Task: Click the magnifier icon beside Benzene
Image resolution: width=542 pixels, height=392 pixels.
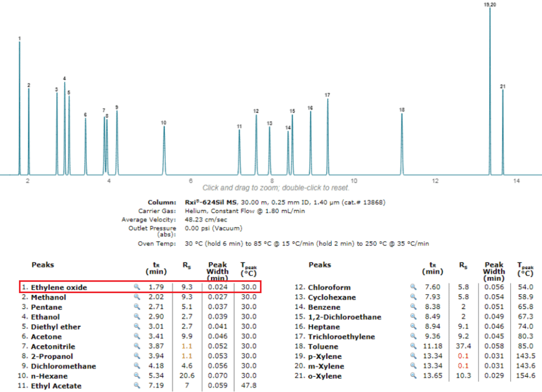Action: click(x=413, y=307)
